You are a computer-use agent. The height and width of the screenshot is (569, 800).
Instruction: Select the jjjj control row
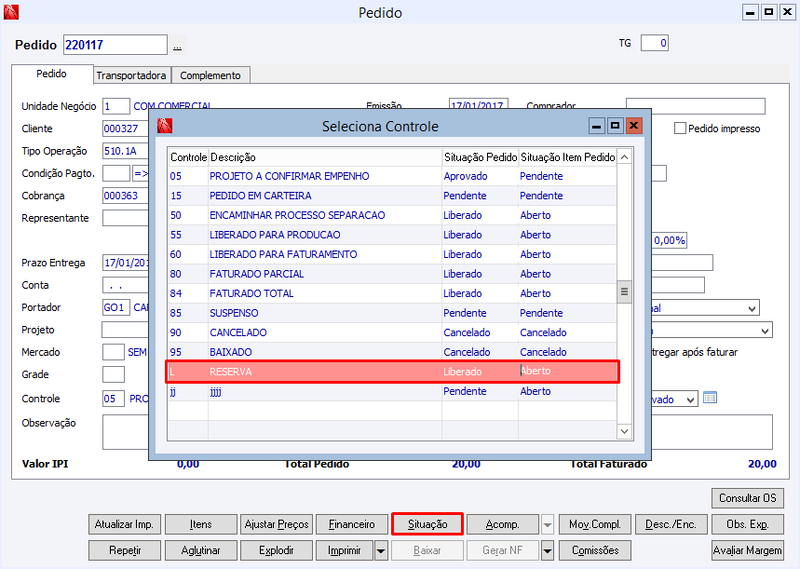coord(392,391)
